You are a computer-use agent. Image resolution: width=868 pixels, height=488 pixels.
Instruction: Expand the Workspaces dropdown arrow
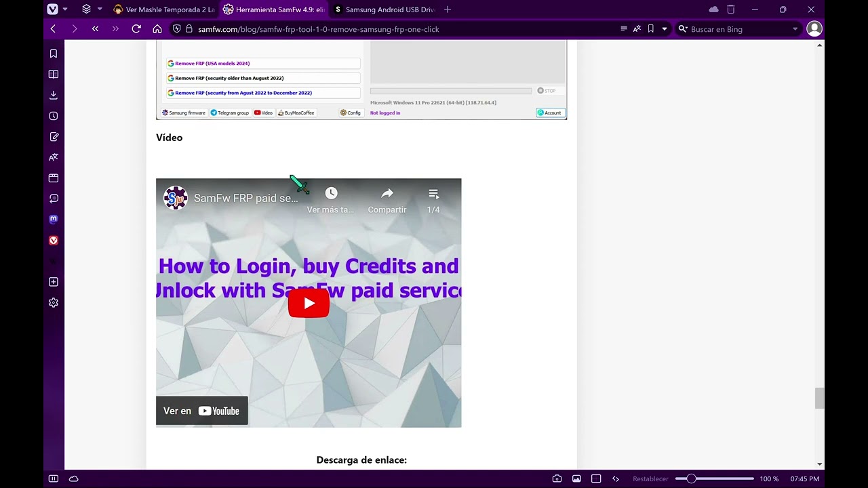(100, 9)
